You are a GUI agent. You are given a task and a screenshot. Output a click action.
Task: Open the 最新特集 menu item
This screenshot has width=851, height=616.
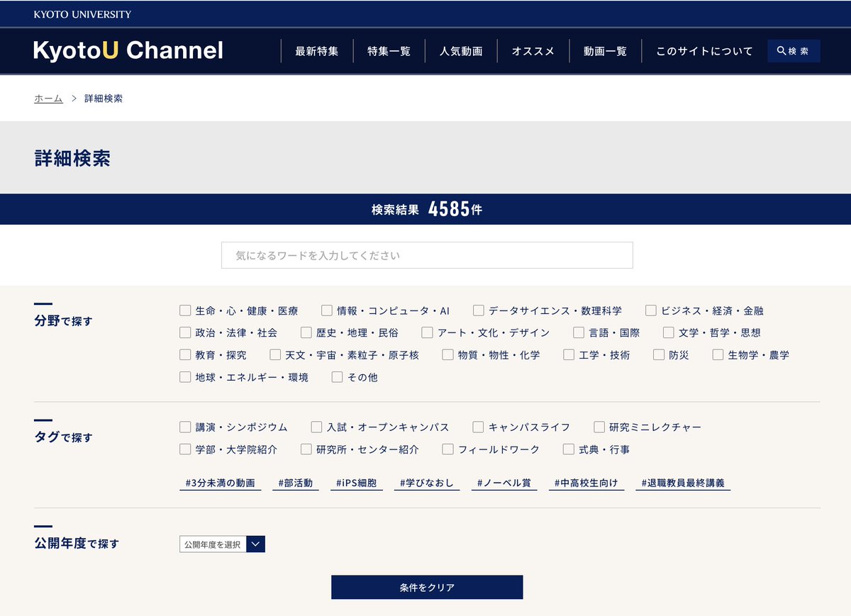pyautogui.click(x=317, y=51)
